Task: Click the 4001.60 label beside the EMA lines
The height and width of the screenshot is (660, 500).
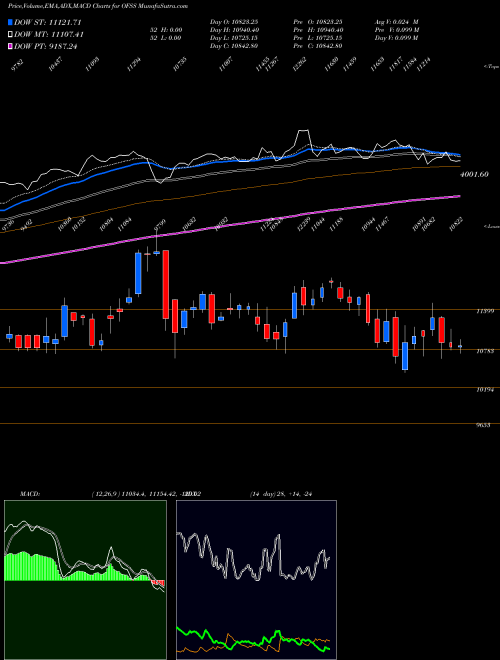Action: [x=474, y=174]
